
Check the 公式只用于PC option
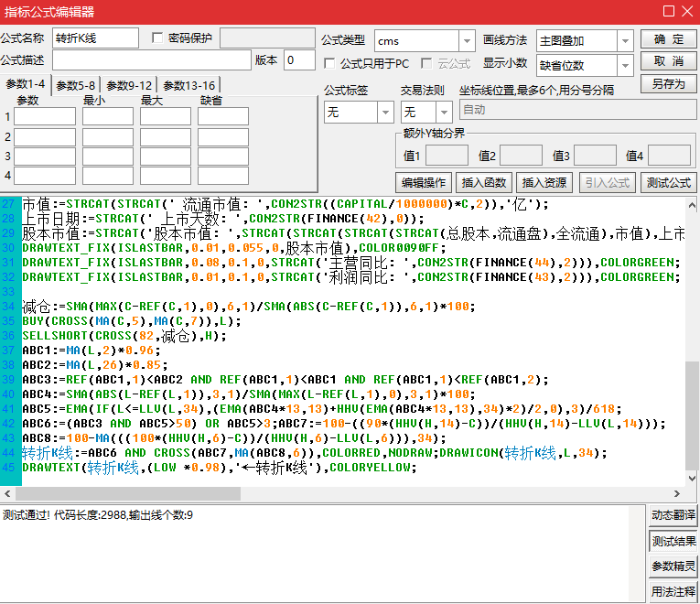coord(329,64)
